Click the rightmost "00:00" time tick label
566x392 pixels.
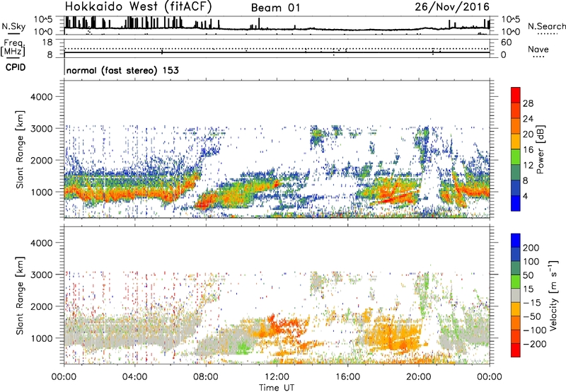click(490, 377)
